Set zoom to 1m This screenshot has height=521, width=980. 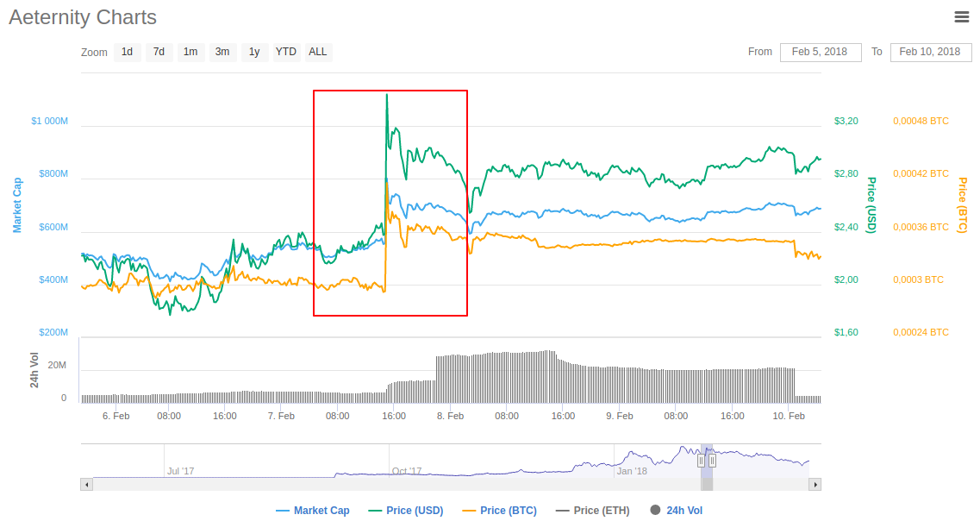(190, 52)
